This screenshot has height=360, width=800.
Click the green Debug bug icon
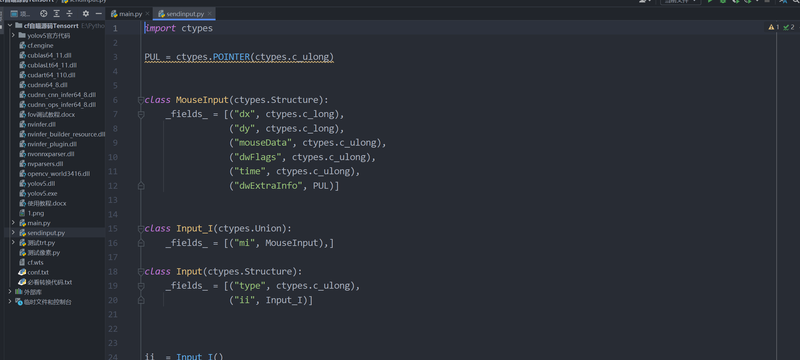point(723,2)
